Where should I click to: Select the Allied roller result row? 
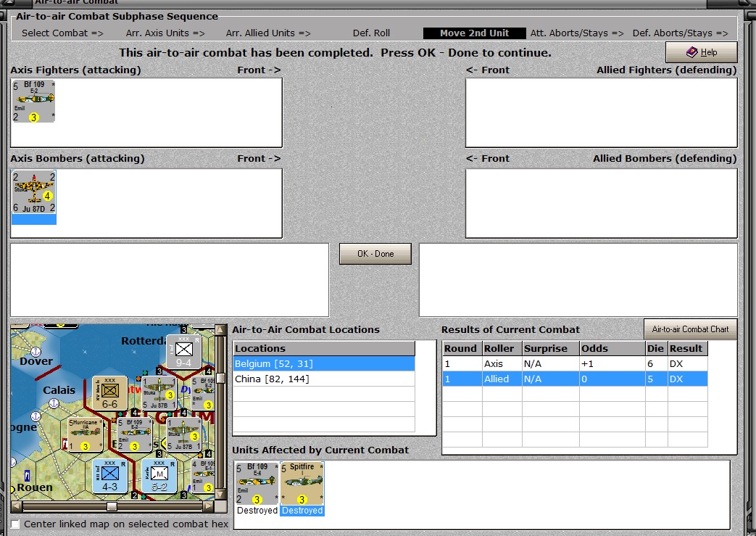[575, 379]
